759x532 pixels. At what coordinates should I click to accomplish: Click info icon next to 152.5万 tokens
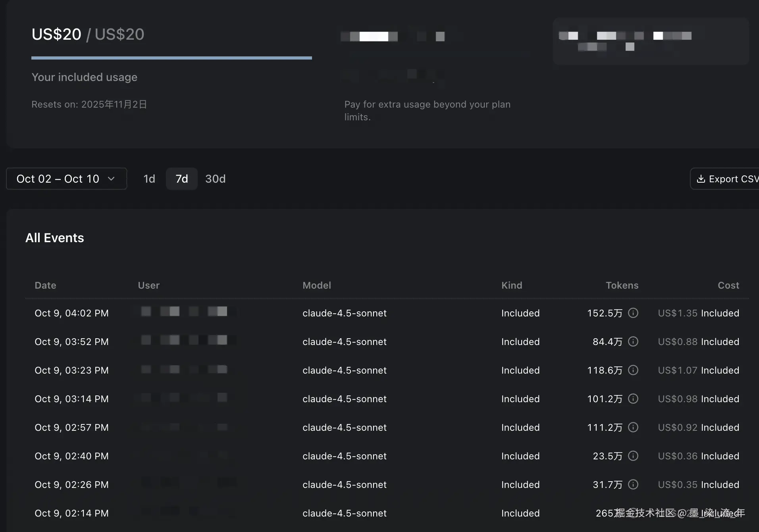tap(633, 313)
